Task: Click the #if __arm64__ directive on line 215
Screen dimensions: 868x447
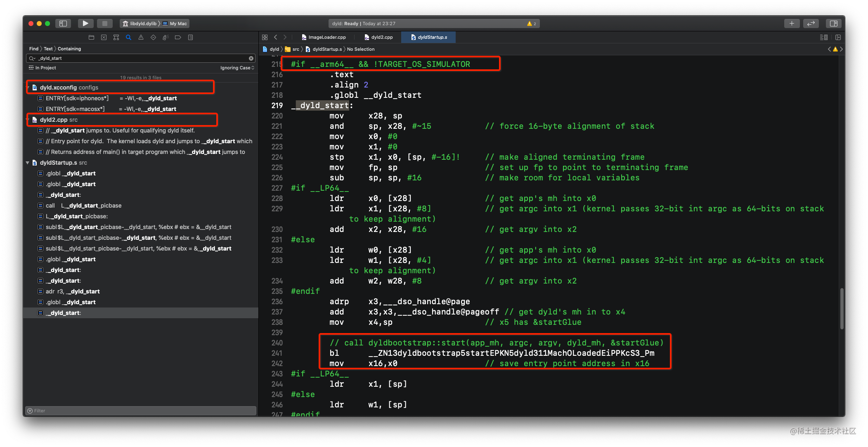Action: [x=380, y=64]
